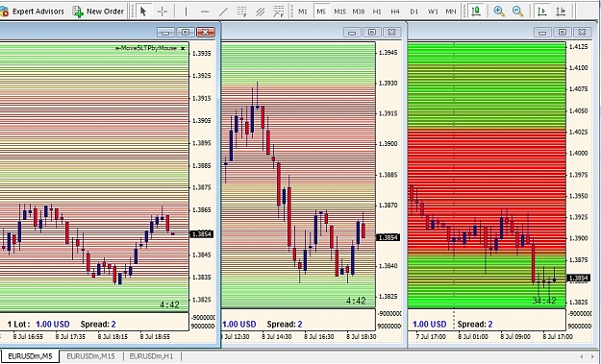Click the 1.3945 level on M15 price scale
This screenshot has width=601, height=364.
388,53
